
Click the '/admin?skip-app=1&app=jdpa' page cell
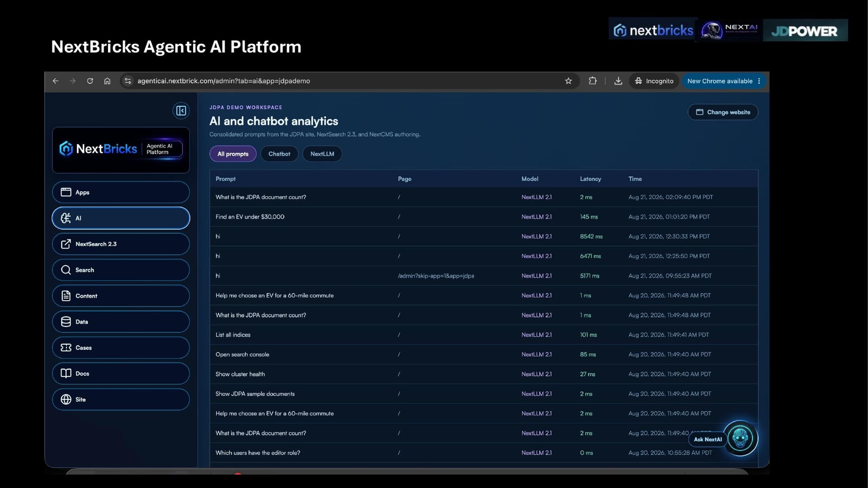click(x=436, y=276)
